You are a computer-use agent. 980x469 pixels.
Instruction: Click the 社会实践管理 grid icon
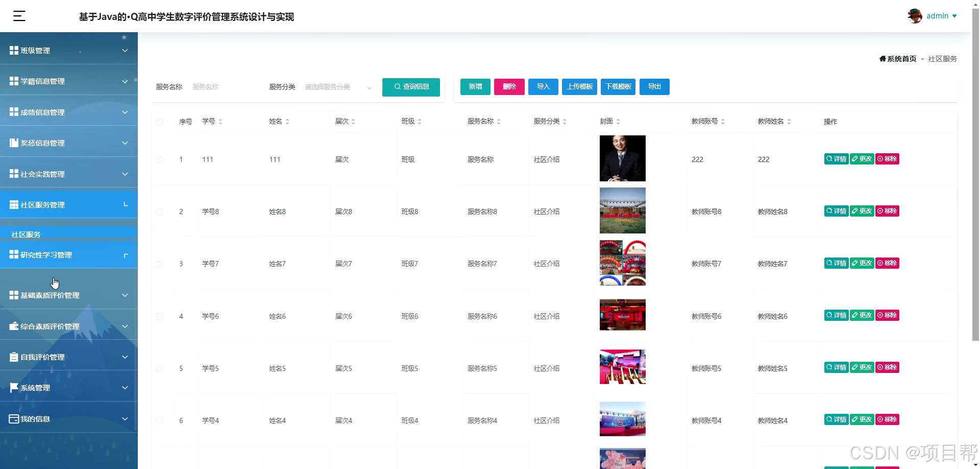point(14,174)
